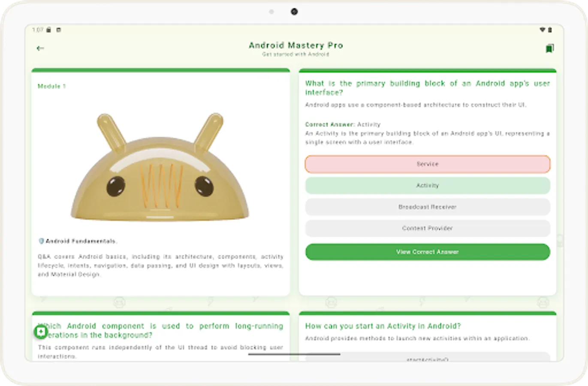The height and width of the screenshot is (386, 588).
Task: Tap the back arrow at top left
Action: point(41,48)
